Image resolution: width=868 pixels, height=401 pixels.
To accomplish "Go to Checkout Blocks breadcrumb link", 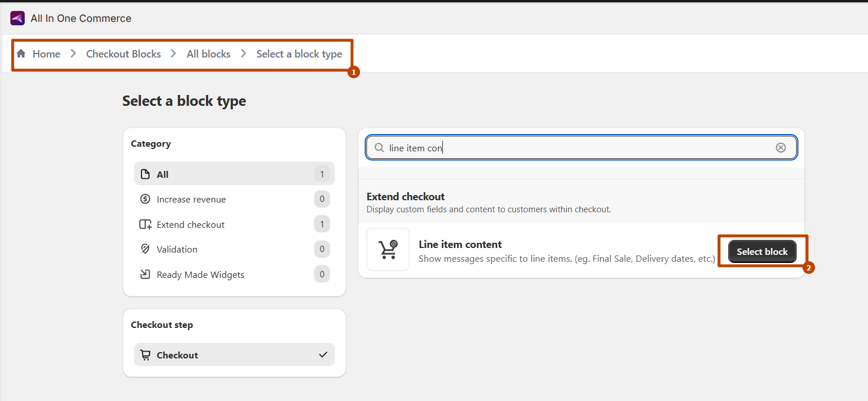I will click(x=123, y=54).
